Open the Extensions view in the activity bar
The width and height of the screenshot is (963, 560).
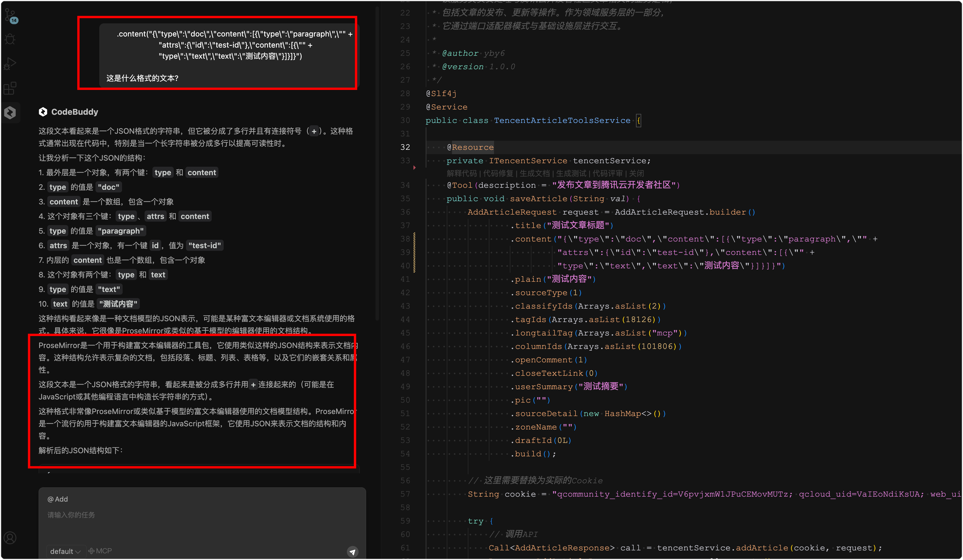(10, 88)
